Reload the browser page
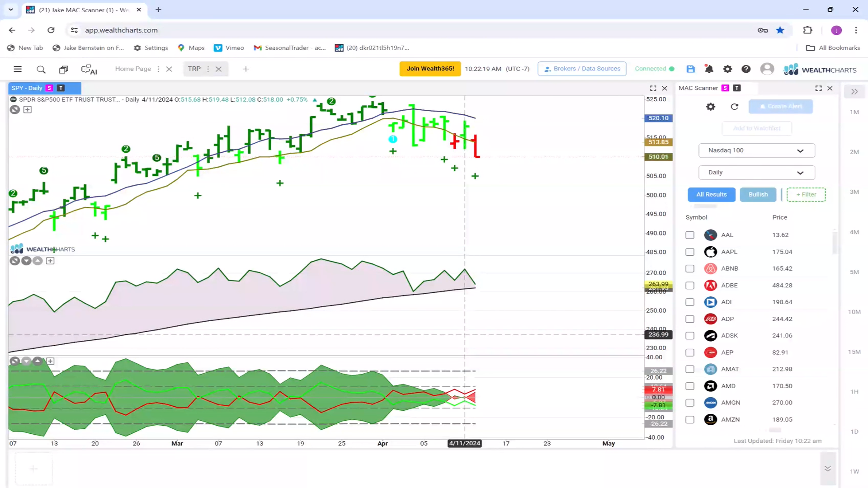 pyautogui.click(x=51, y=30)
